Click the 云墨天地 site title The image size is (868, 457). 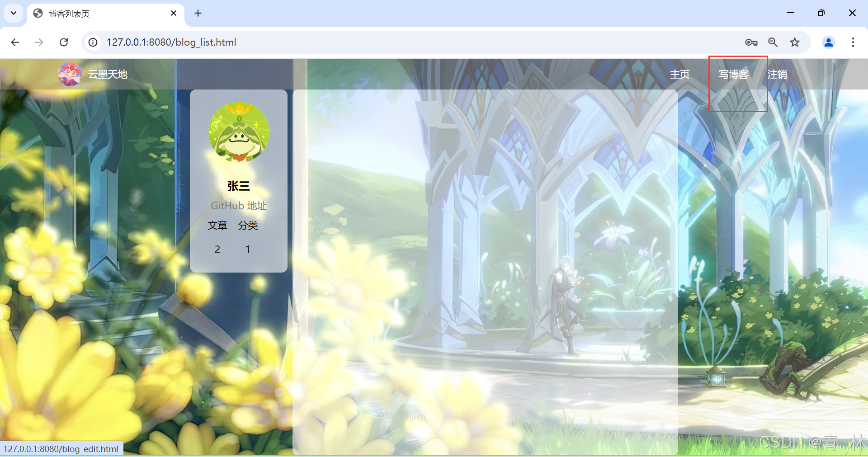108,74
